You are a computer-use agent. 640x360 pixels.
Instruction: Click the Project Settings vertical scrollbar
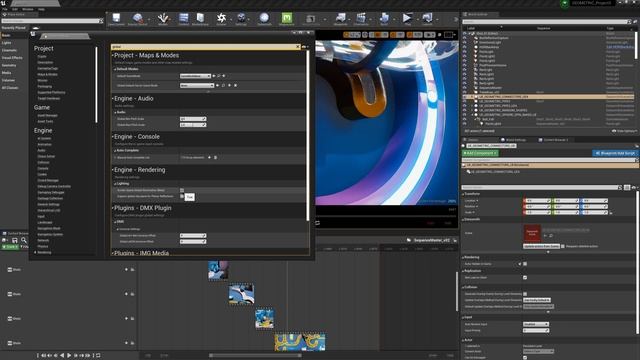click(307, 135)
